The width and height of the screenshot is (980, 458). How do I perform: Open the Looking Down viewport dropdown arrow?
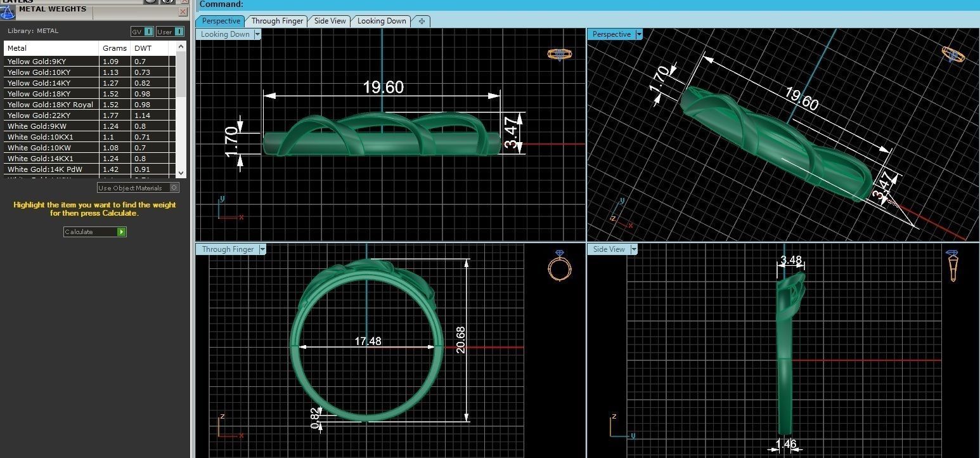257,34
